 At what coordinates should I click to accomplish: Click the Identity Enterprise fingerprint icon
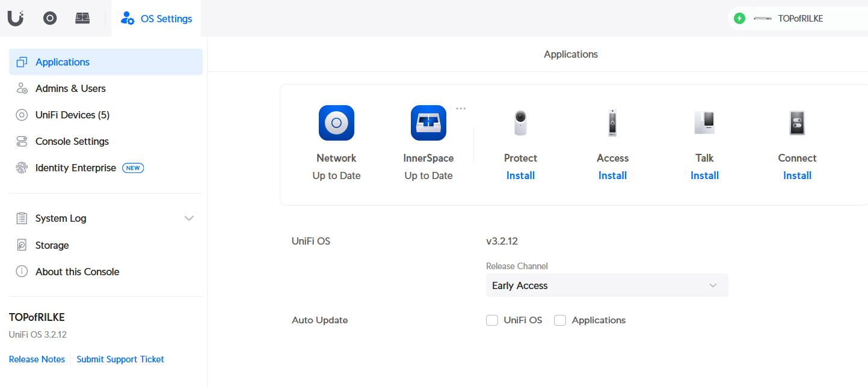(22, 168)
